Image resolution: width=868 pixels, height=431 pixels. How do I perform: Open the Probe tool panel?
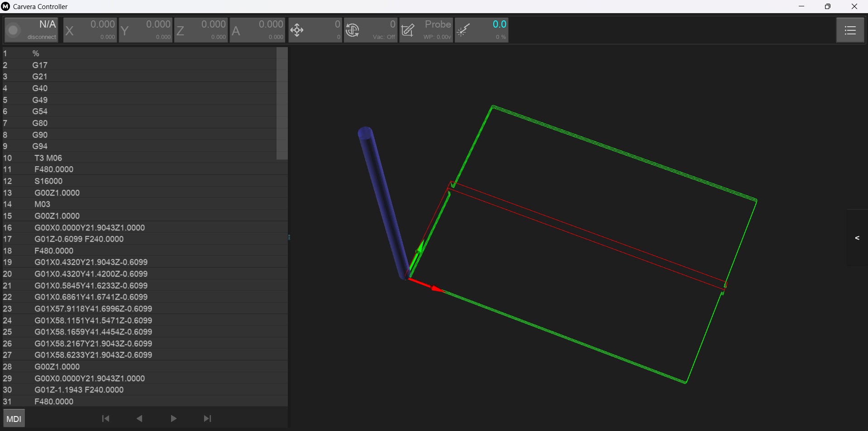coord(426,30)
